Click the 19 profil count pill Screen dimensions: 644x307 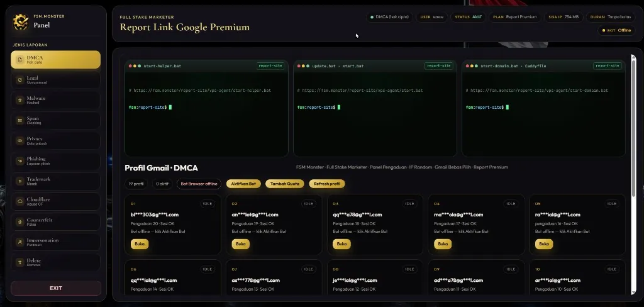136,184
